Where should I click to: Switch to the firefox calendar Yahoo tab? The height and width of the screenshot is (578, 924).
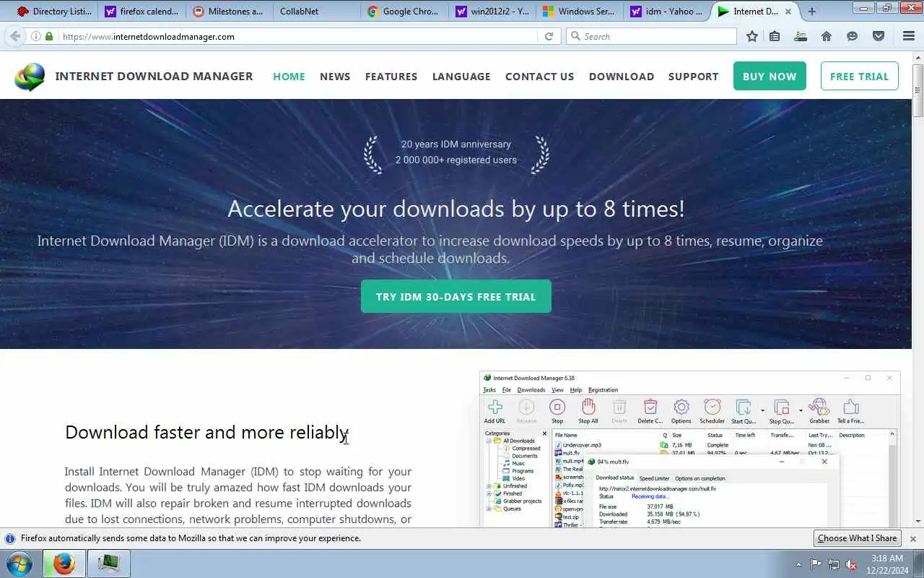(x=141, y=12)
